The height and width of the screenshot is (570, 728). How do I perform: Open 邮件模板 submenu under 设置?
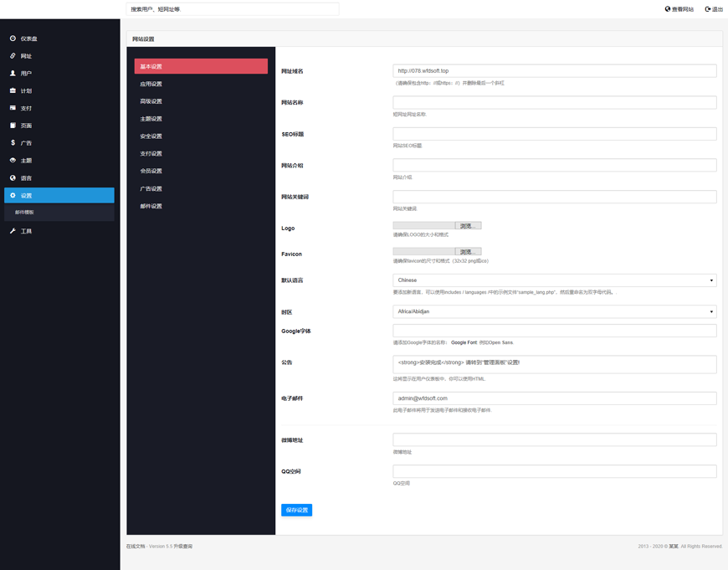pyautogui.click(x=25, y=213)
